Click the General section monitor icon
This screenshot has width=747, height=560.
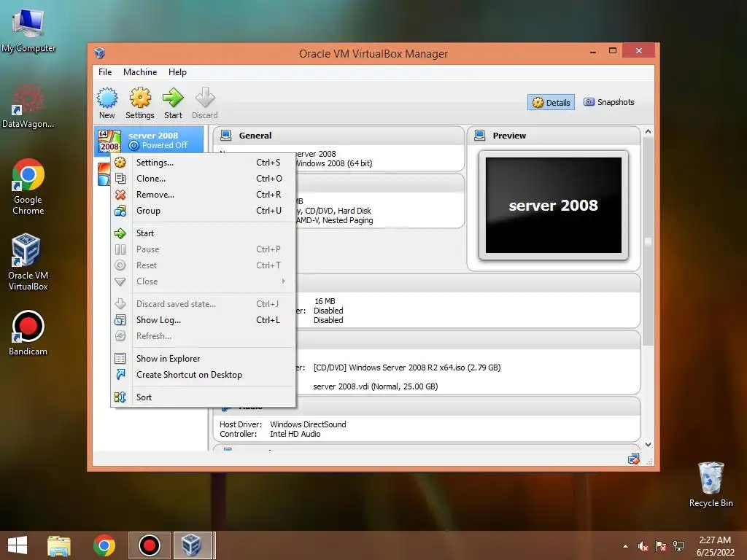[x=226, y=135]
